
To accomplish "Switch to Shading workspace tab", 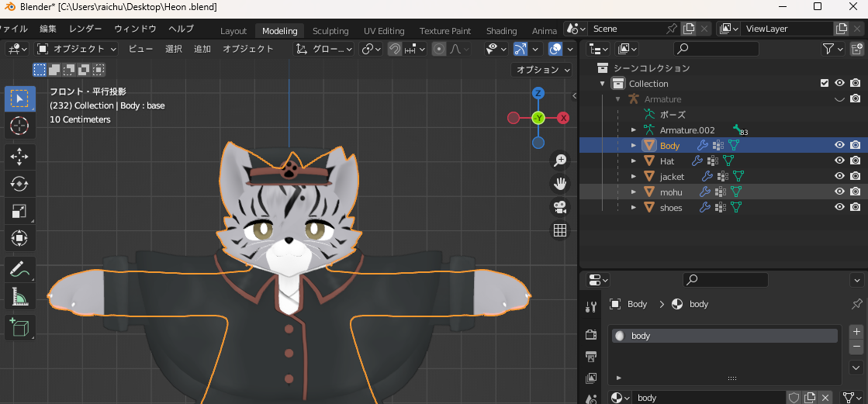I will coord(502,31).
